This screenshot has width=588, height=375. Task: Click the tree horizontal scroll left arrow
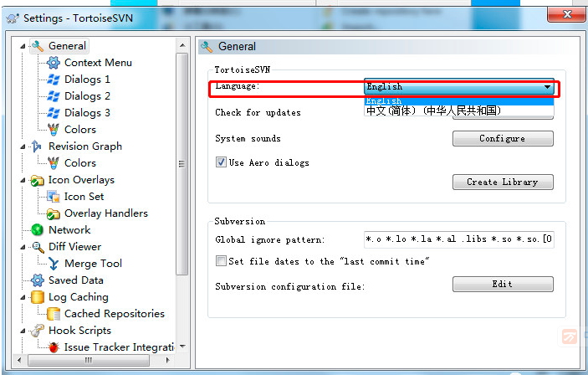pyautogui.click(x=19, y=360)
